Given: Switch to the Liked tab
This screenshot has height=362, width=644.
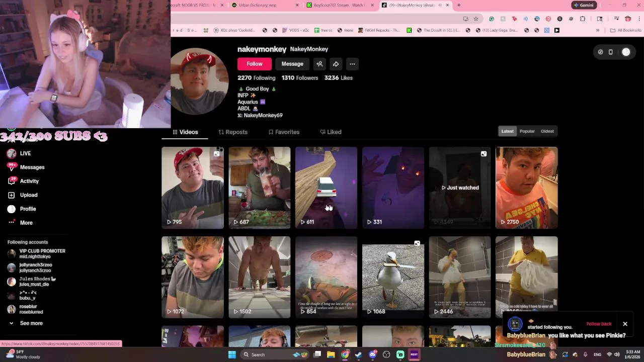Looking at the screenshot, I should 331,132.
